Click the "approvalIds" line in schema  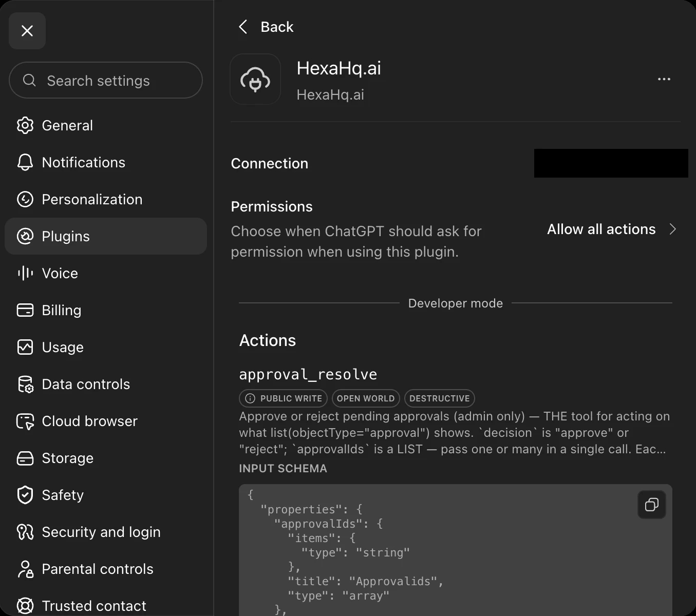(329, 524)
